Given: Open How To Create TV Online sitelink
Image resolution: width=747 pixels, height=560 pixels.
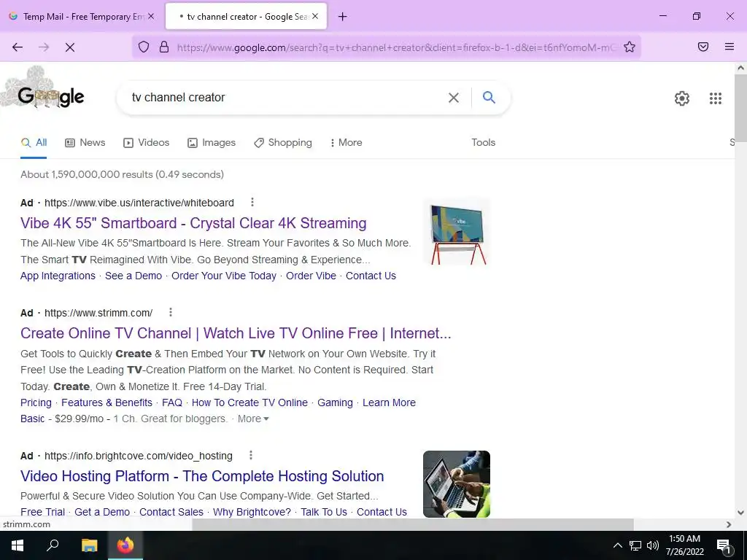Looking at the screenshot, I should pyautogui.click(x=249, y=402).
